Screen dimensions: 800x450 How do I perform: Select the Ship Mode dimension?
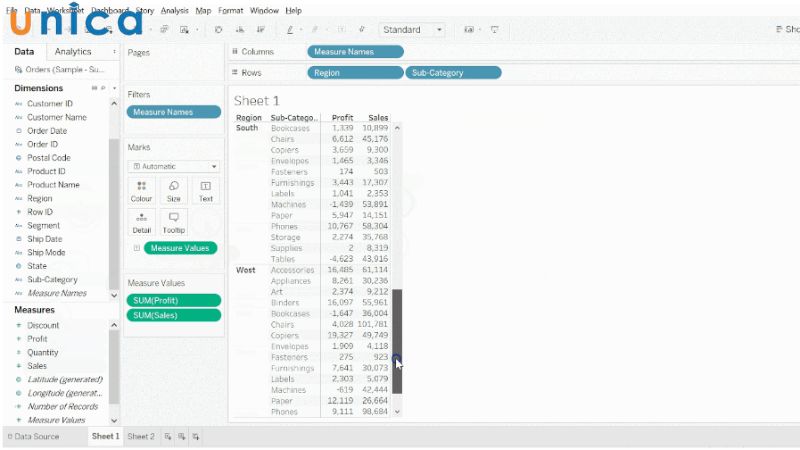(x=46, y=253)
